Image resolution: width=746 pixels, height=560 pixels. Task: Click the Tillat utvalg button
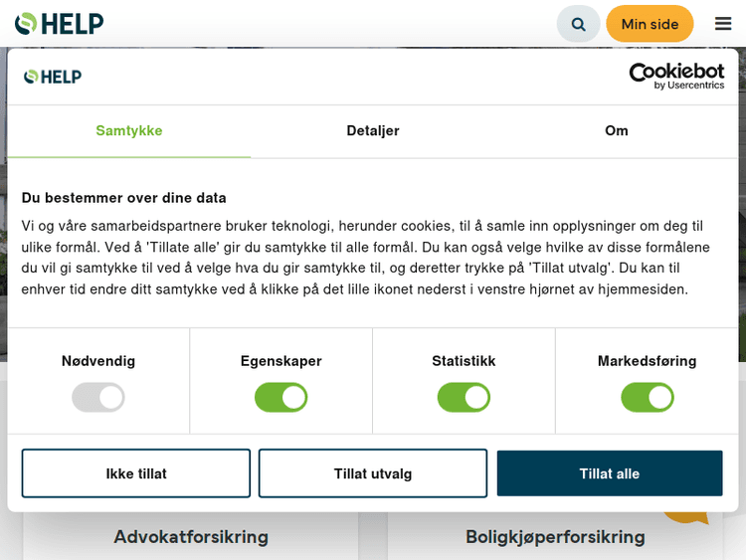373,473
